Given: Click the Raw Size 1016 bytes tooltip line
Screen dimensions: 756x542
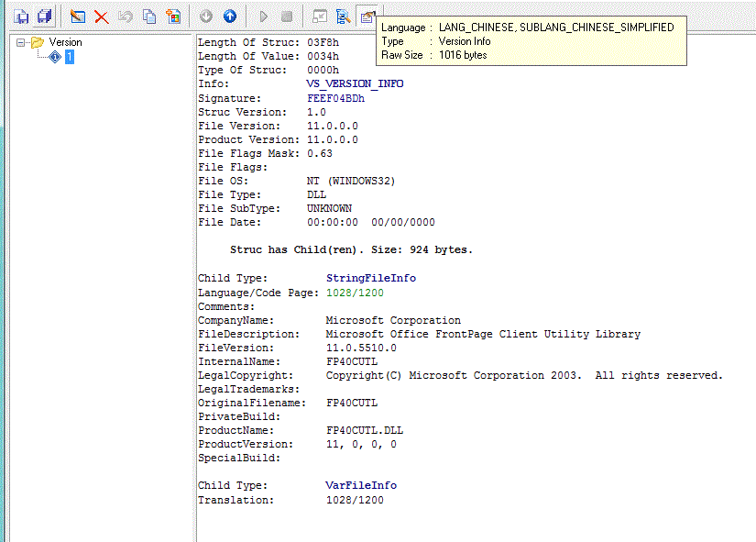Looking at the screenshot, I should (x=434, y=56).
